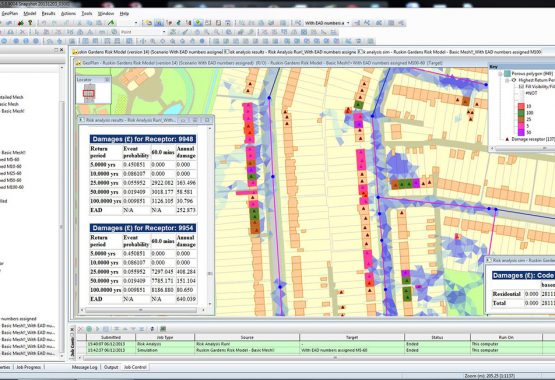
Task: Switch to the Risk analysis sim document tab
Action: pyautogui.click(x=450, y=52)
